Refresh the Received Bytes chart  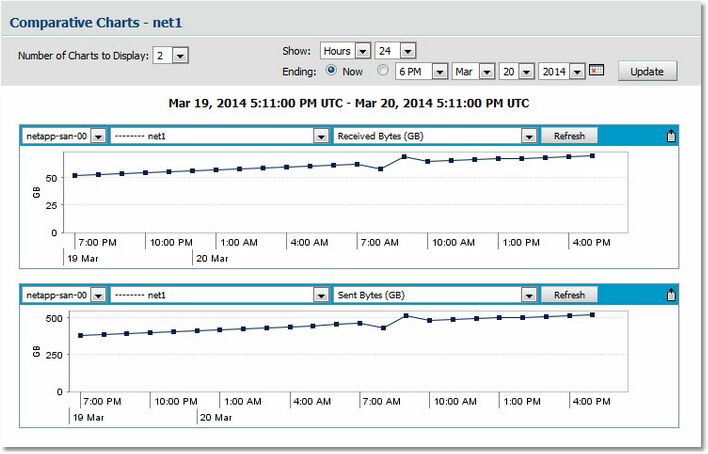click(x=569, y=136)
